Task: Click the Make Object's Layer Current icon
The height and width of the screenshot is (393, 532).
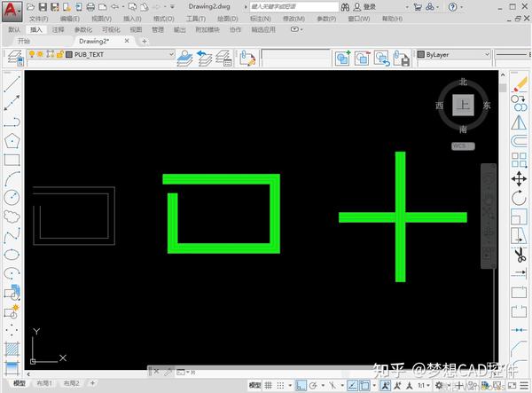Action: coord(185,58)
